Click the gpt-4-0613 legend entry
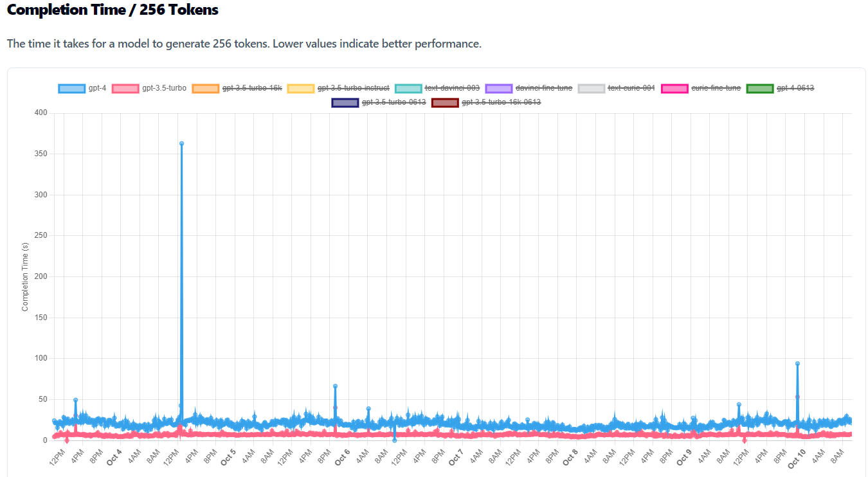The image size is (868, 477). tap(795, 88)
